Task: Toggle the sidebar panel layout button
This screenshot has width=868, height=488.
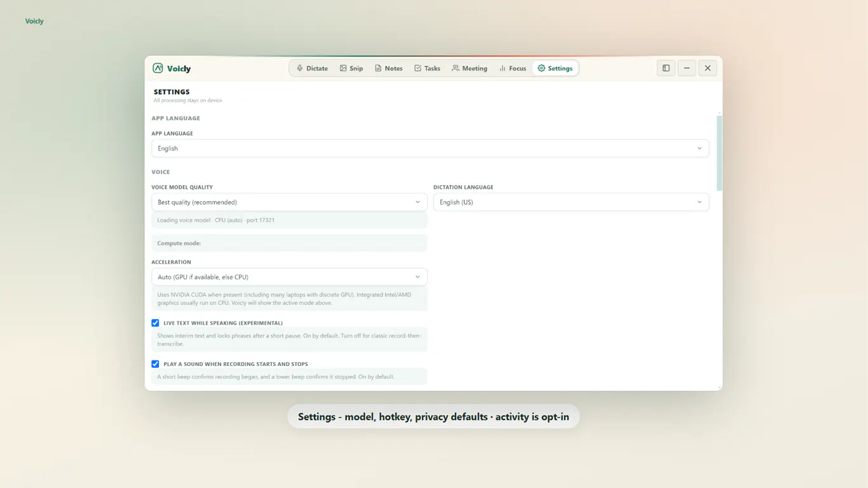Action: click(x=666, y=68)
